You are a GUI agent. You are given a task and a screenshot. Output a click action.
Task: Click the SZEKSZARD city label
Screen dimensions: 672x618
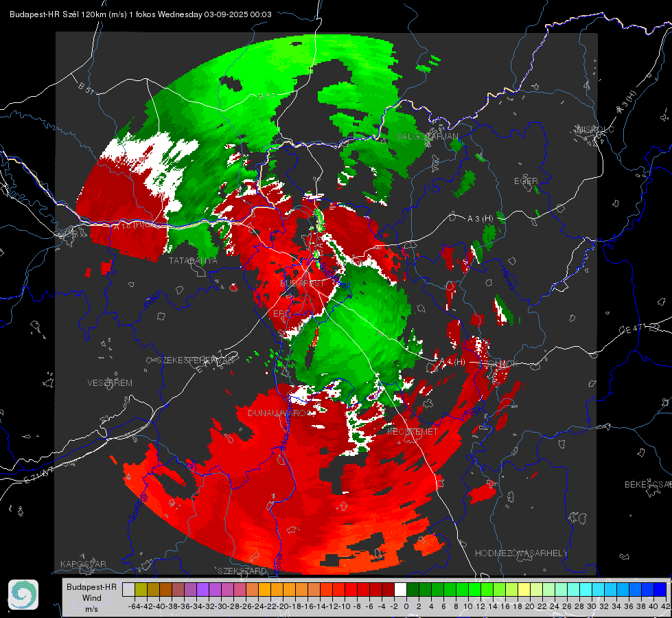(x=242, y=571)
